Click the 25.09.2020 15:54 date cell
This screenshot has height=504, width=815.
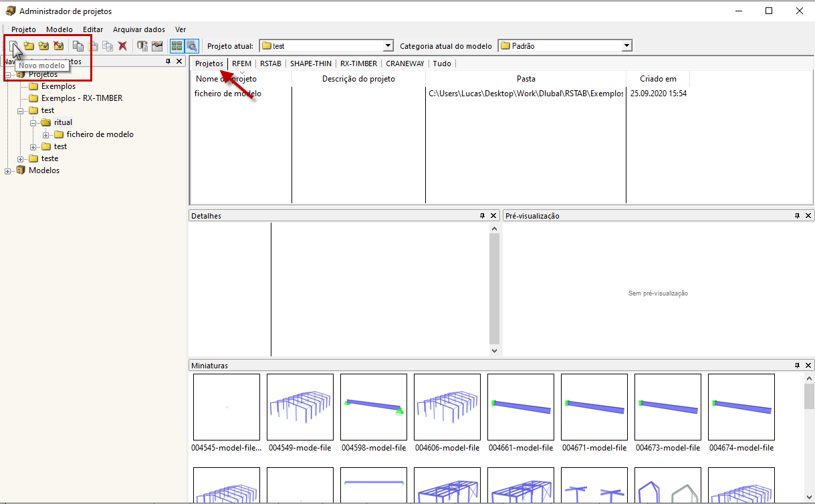click(659, 94)
